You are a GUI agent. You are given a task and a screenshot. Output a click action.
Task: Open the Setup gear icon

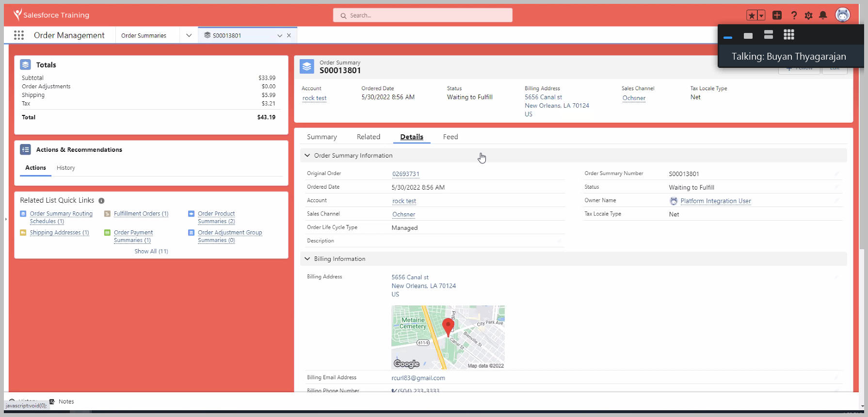click(x=808, y=16)
